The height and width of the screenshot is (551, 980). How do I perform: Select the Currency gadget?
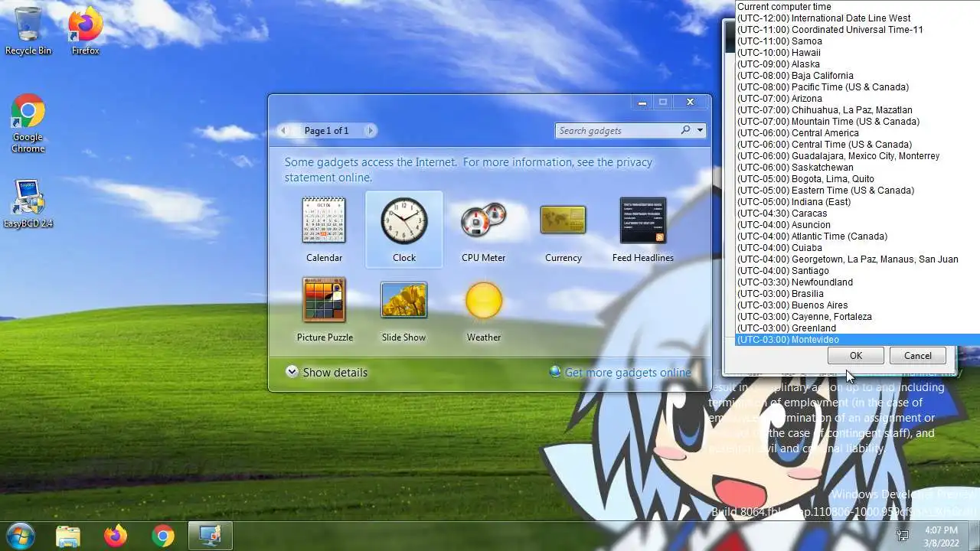pyautogui.click(x=563, y=230)
